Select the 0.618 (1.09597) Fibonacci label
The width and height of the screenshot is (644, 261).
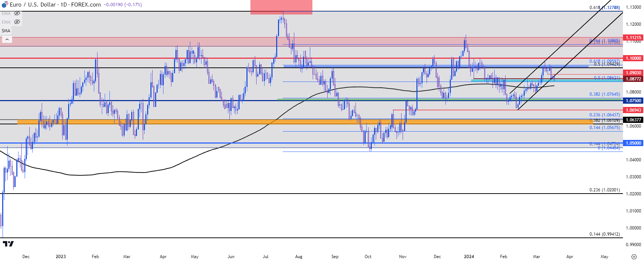coord(604,61)
